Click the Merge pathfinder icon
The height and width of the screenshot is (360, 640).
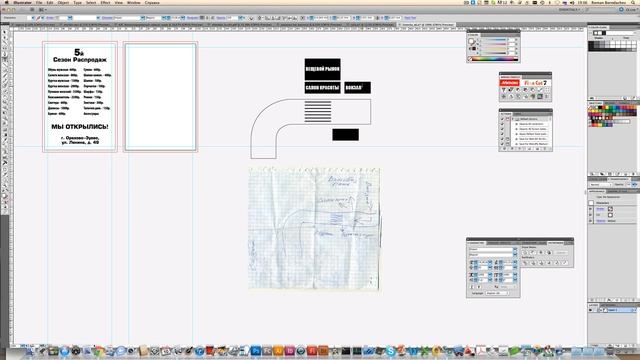(541, 263)
